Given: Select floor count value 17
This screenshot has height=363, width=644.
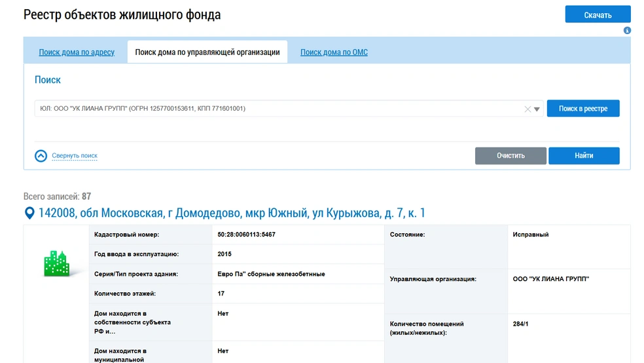Looking at the screenshot, I should [x=221, y=294].
